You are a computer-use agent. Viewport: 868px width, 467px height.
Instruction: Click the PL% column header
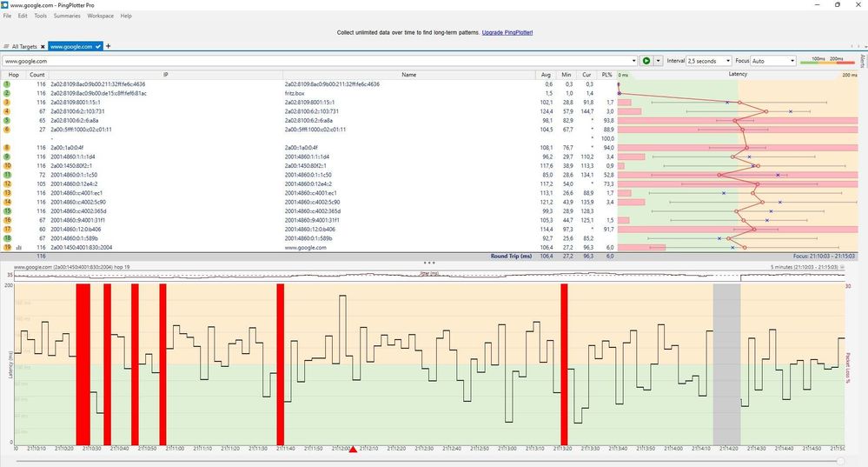tap(607, 75)
